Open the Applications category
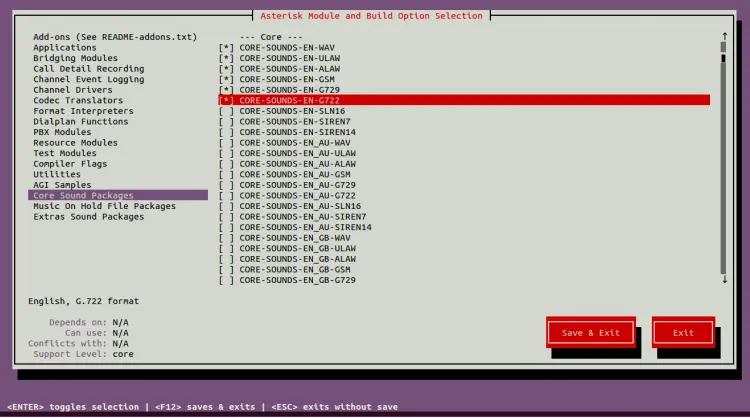This screenshot has height=418, width=750. point(65,47)
